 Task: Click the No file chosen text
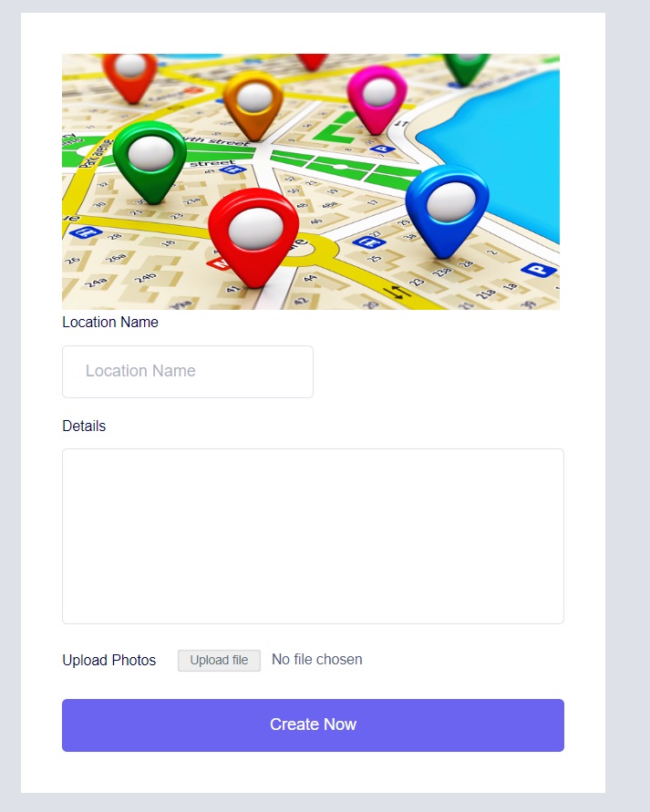click(x=317, y=659)
